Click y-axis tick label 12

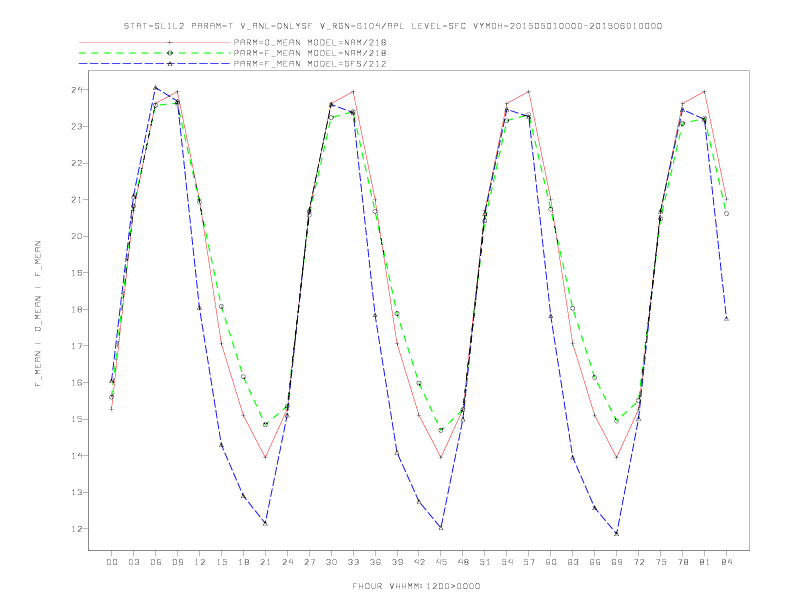[77, 529]
